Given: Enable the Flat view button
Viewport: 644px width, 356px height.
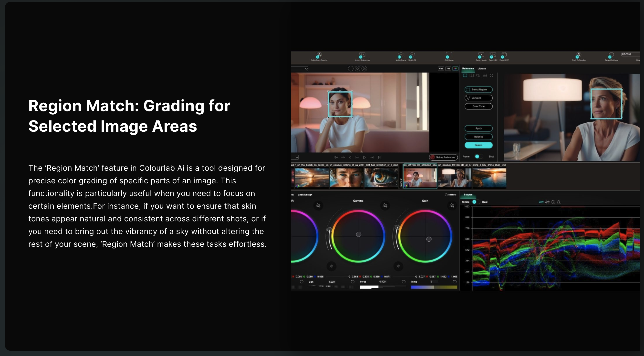Looking at the screenshot, I should point(441,69).
